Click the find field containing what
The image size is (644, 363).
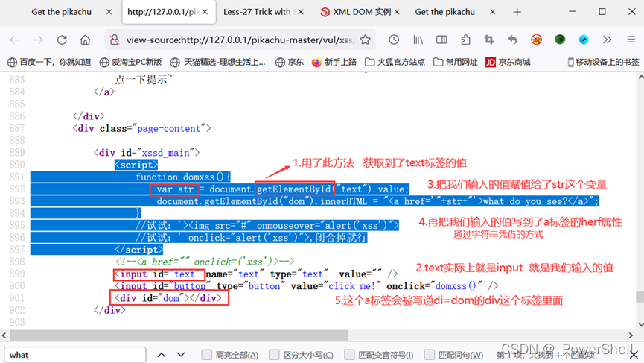[74, 355]
